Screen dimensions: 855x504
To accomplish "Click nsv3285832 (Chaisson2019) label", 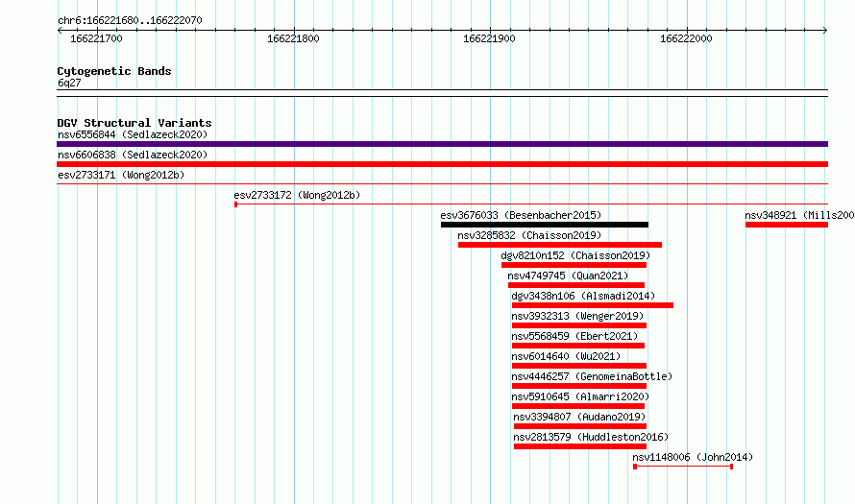I will click(529, 235).
